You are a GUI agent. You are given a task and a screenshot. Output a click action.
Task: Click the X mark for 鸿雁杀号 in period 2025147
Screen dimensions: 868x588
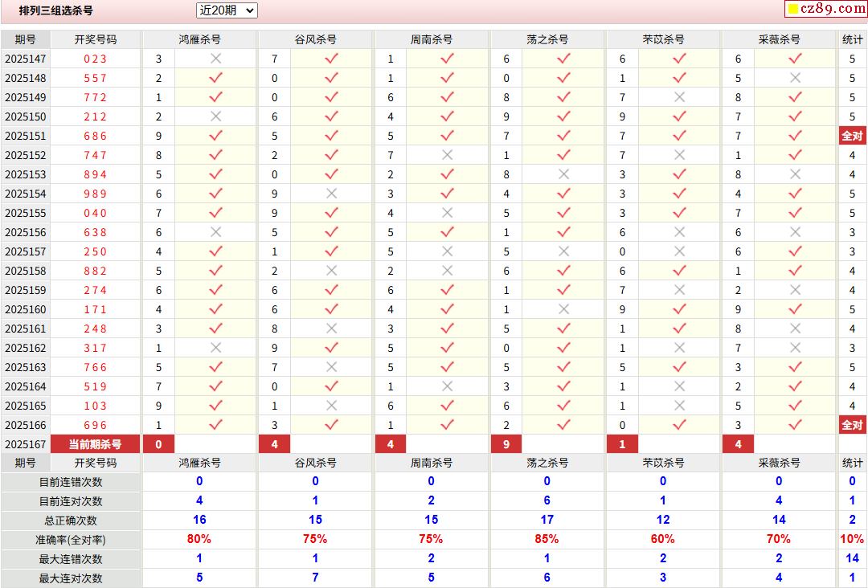click(216, 59)
